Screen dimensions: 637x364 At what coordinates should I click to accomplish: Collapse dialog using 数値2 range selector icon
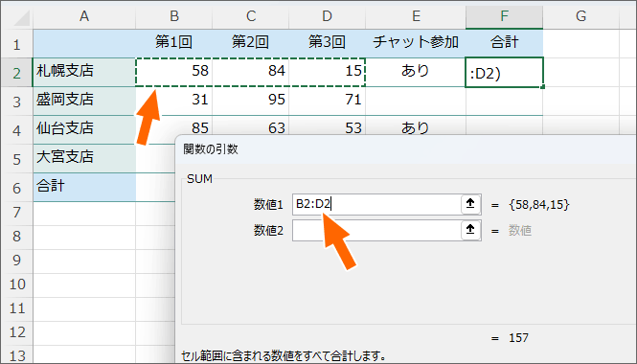[470, 230]
